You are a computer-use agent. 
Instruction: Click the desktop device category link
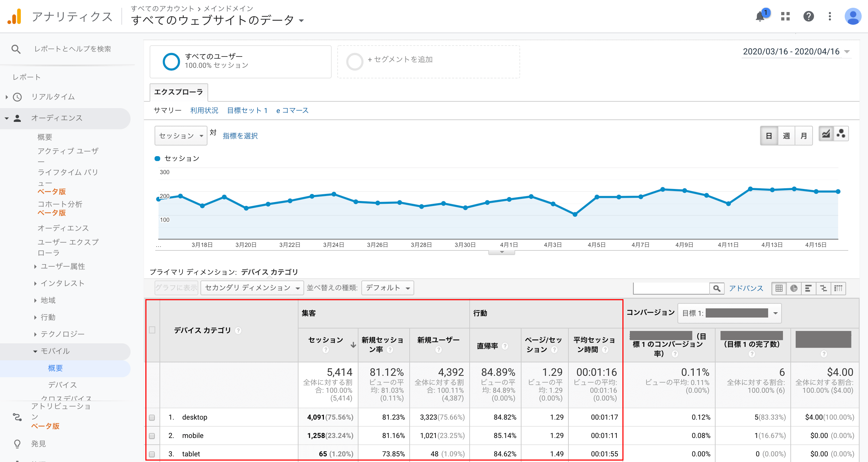pyautogui.click(x=195, y=417)
